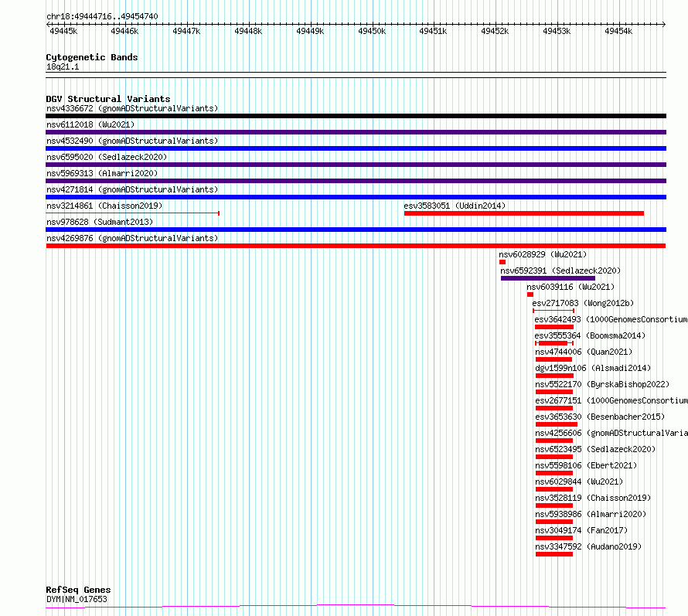The height and width of the screenshot is (616, 688).
Task: Select the nsv4269876 variant label
Action: click(132, 238)
